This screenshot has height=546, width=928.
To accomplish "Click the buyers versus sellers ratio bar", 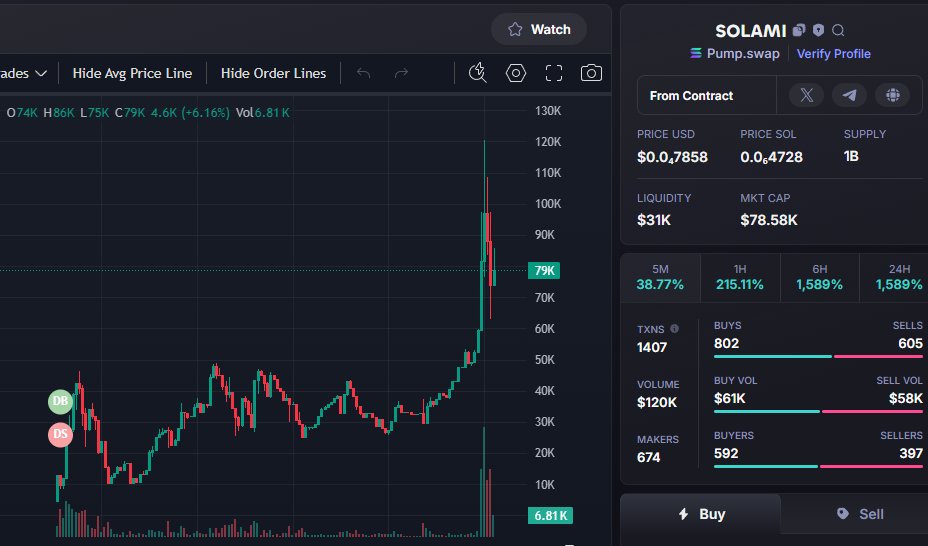I will coord(819,467).
